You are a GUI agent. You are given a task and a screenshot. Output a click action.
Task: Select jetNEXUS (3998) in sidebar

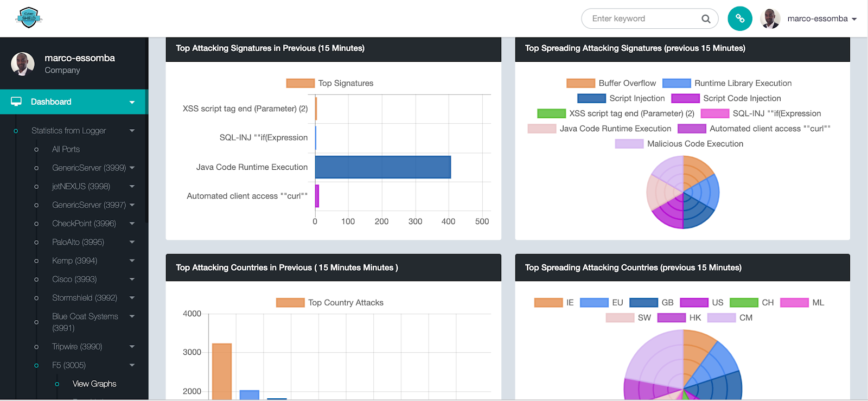(x=81, y=186)
